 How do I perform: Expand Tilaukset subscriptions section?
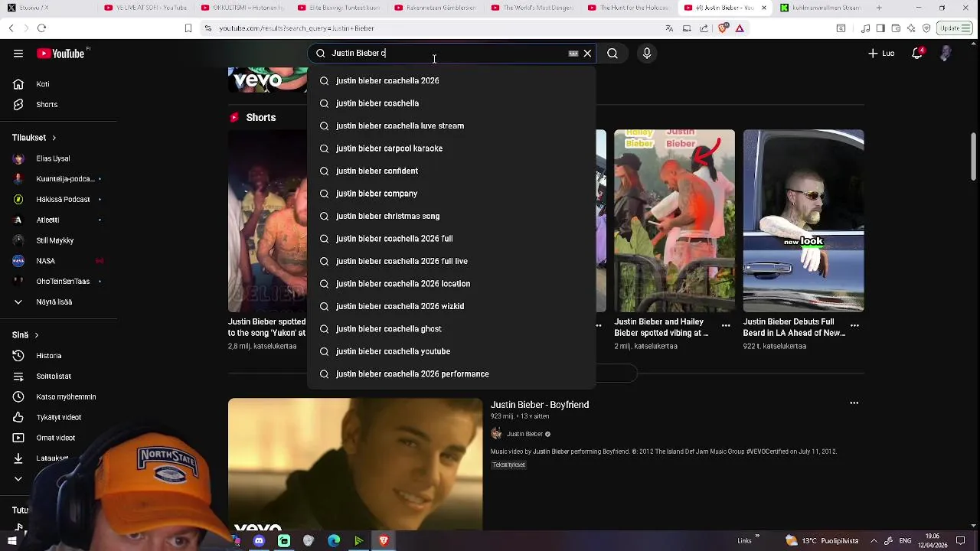34,138
